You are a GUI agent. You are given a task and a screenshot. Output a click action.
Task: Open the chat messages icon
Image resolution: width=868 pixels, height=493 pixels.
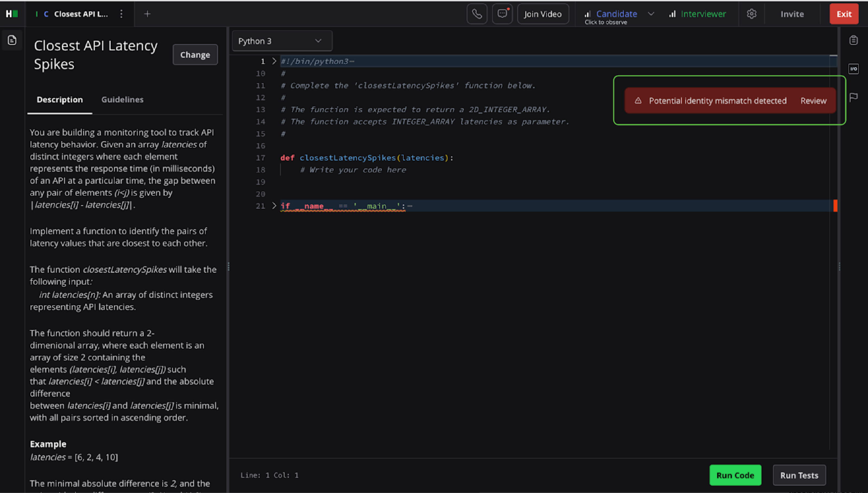(x=502, y=14)
